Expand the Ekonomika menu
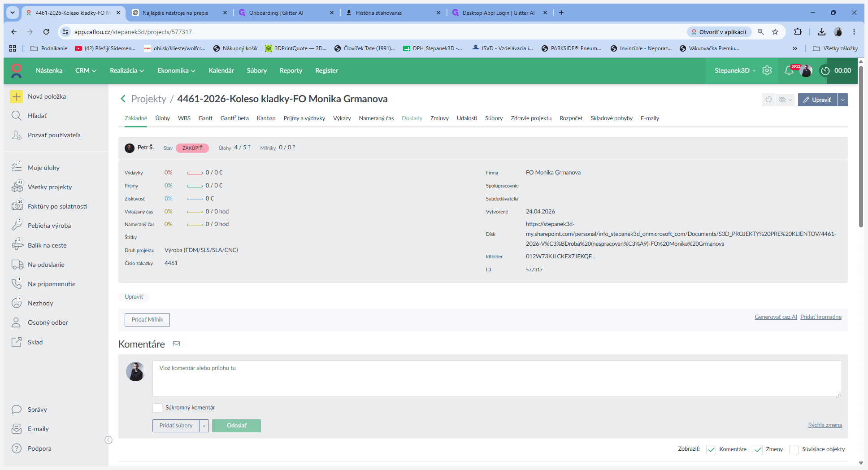Viewport: 868px width, 470px height. (176, 70)
